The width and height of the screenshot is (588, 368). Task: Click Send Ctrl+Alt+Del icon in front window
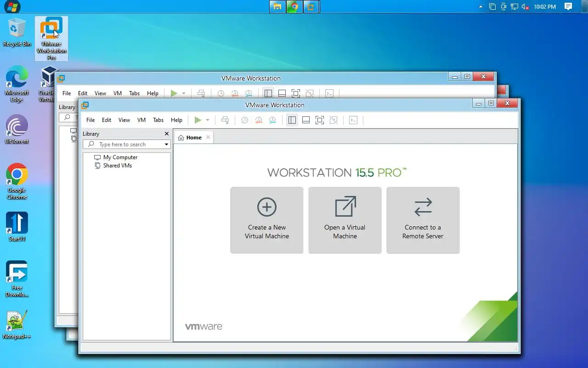pyautogui.click(x=225, y=120)
